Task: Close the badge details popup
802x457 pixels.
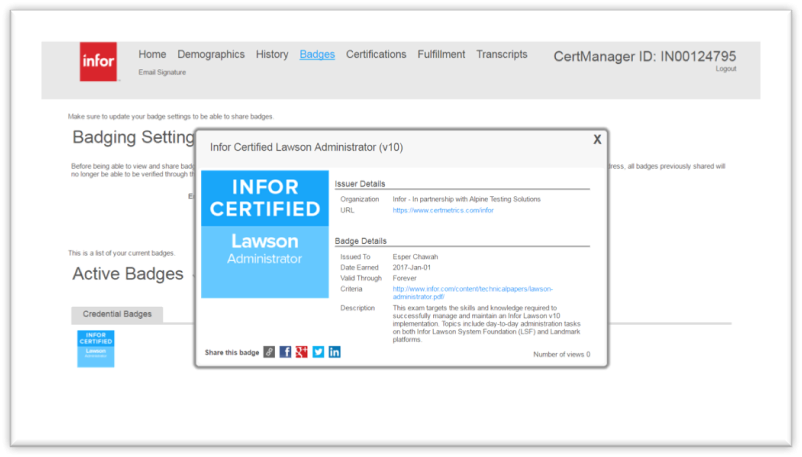Action: pyautogui.click(x=597, y=140)
